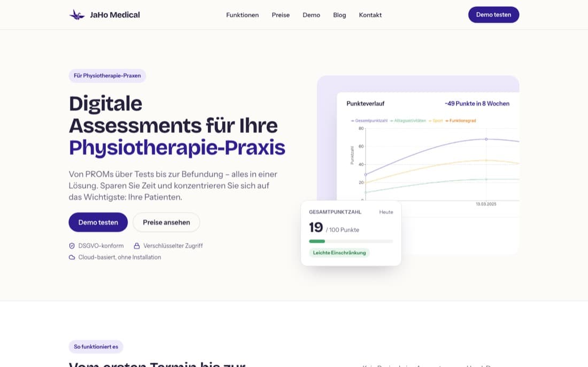Click the Für Physiotherapie-Praxen badge
588x367 pixels.
[x=107, y=76]
